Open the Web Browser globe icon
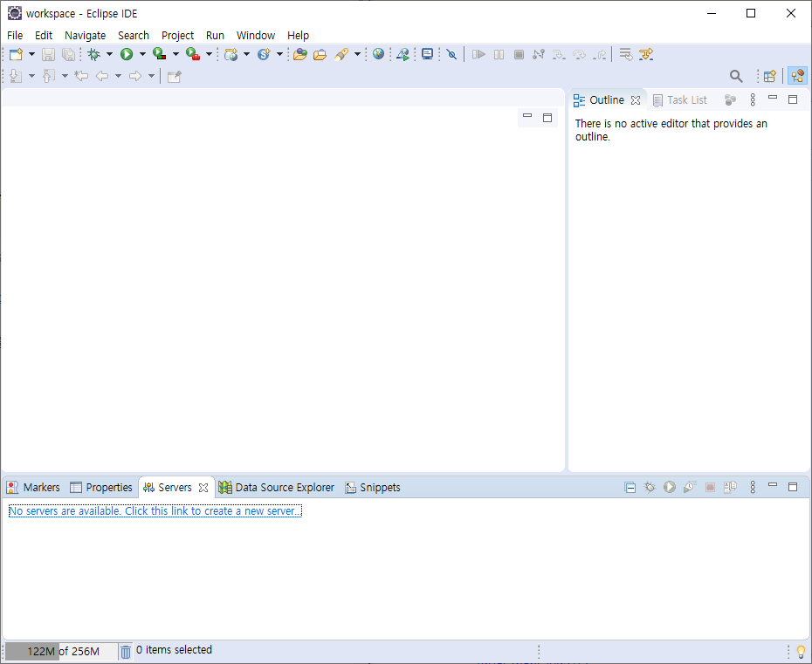 click(379, 54)
